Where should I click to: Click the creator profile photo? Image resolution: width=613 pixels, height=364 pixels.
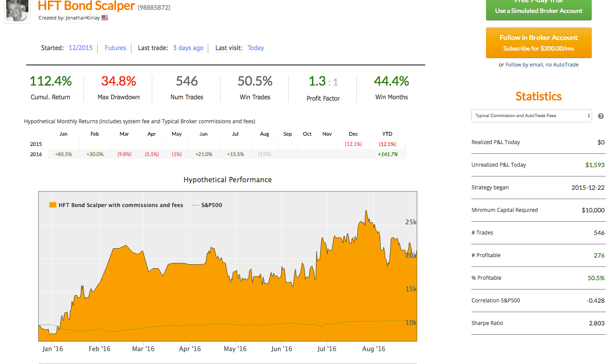pyautogui.click(x=17, y=11)
